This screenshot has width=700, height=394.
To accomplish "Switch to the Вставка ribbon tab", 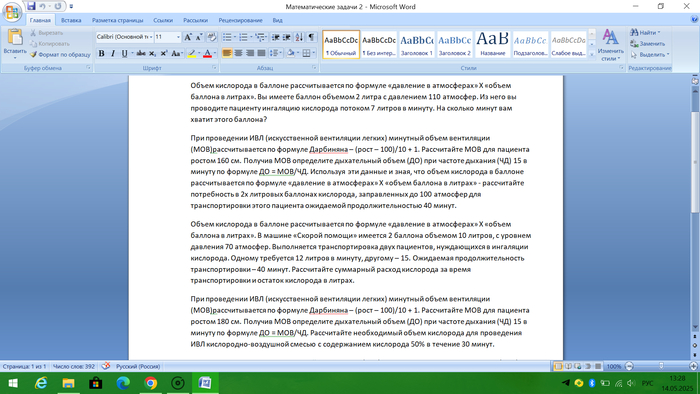I will (x=71, y=20).
